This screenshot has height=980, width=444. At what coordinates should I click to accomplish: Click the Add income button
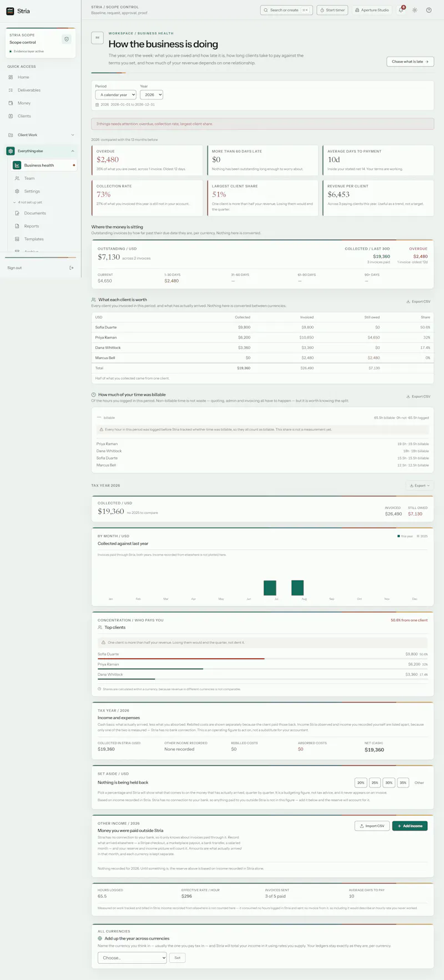pyautogui.click(x=410, y=826)
